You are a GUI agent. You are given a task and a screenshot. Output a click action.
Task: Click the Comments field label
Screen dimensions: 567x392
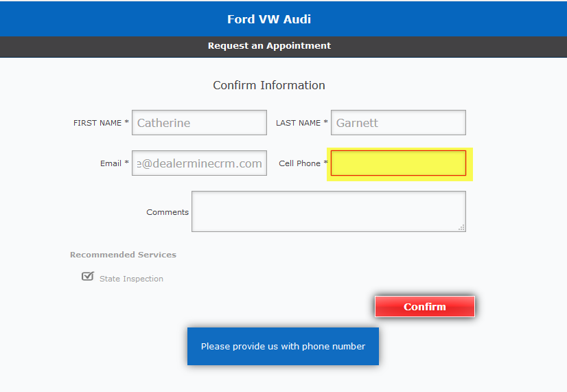[x=167, y=212]
